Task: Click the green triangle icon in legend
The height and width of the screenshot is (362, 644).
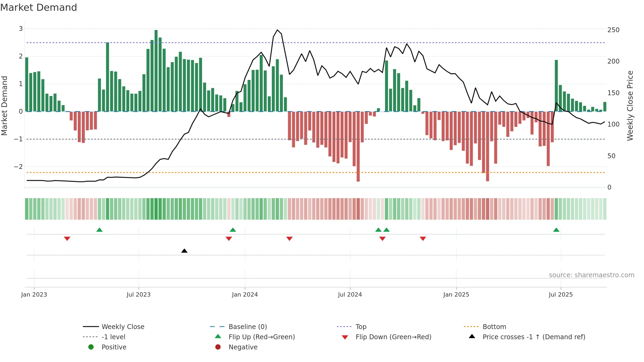Action: (x=218, y=336)
